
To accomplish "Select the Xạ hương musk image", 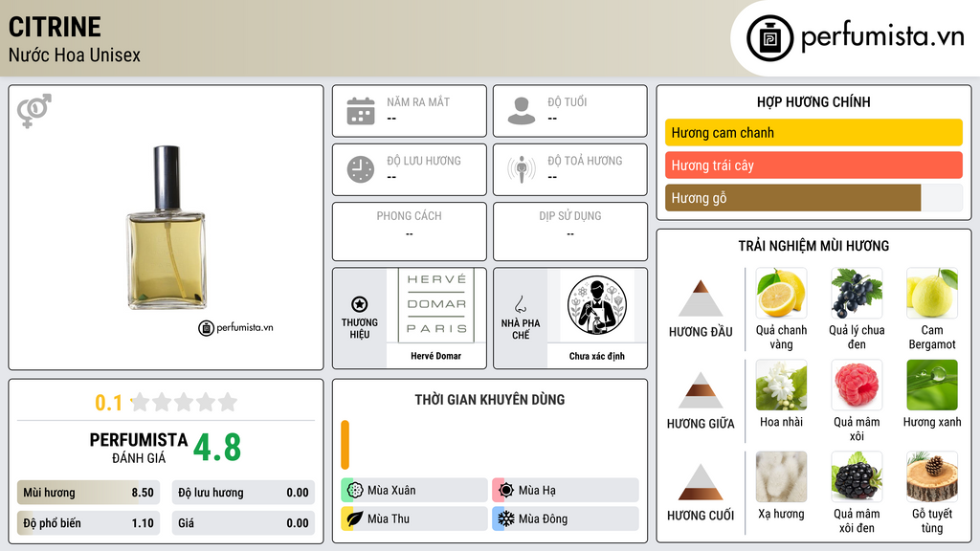I will tap(781, 476).
